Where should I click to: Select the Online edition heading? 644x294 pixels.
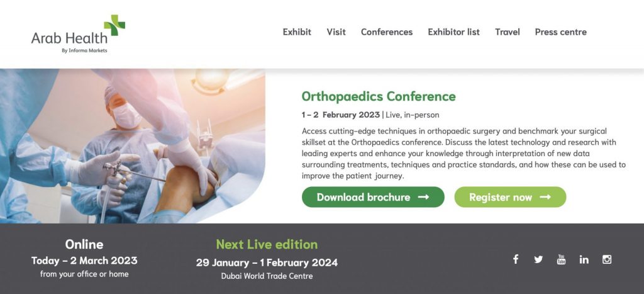pos(84,244)
